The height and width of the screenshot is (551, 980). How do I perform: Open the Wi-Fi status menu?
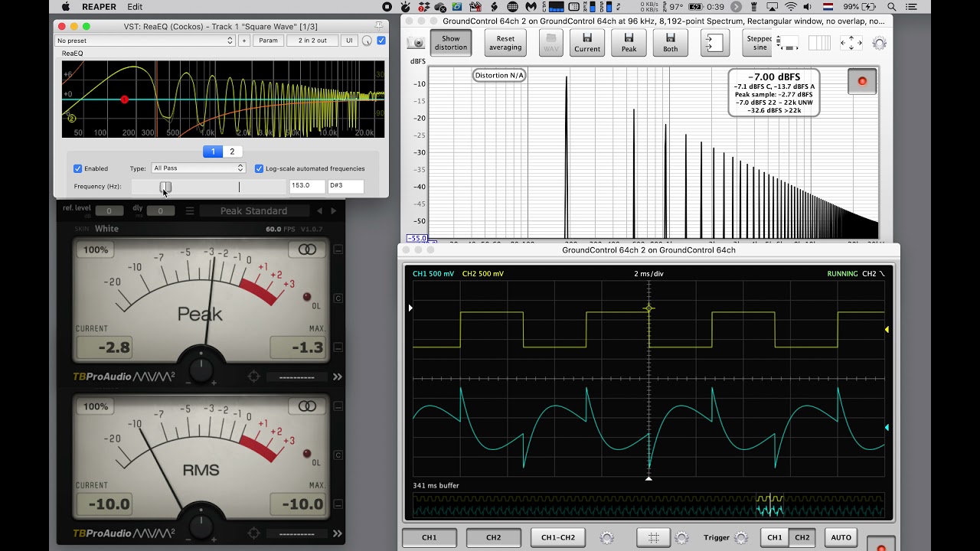tap(790, 7)
